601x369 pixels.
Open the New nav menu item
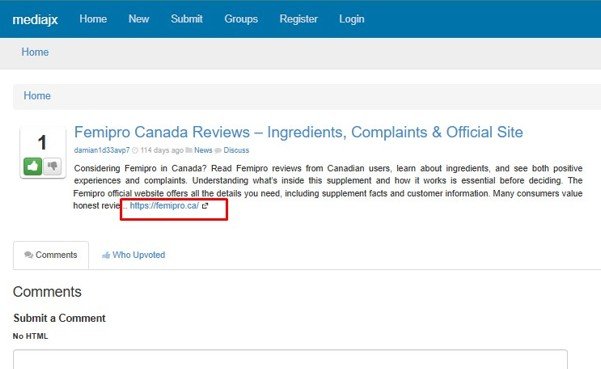tap(139, 19)
